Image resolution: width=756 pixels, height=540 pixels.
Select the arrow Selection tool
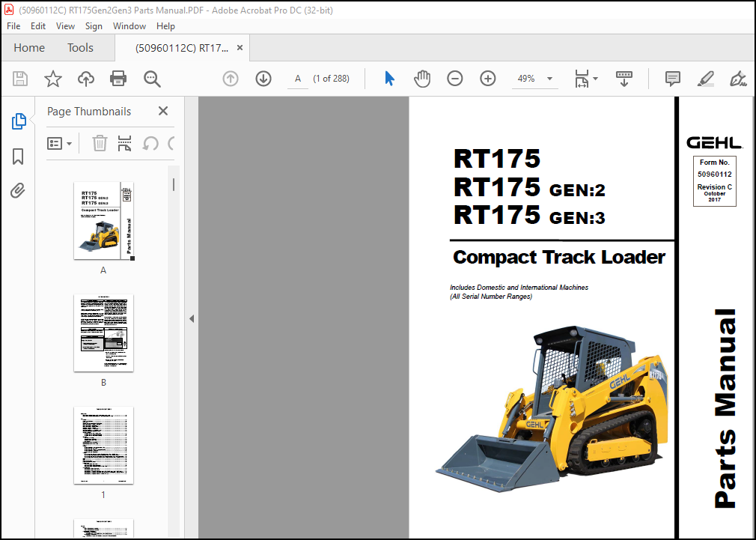[389, 78]
